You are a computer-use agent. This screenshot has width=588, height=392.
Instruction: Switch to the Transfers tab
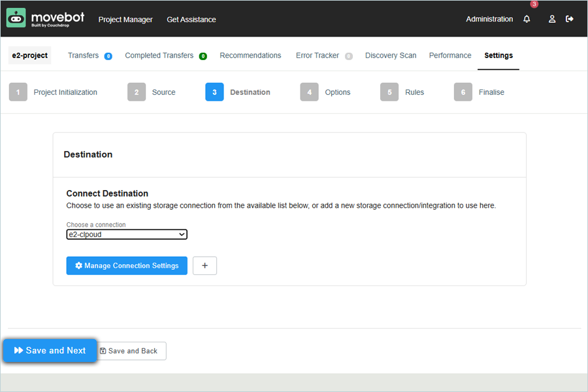point(84,56)
